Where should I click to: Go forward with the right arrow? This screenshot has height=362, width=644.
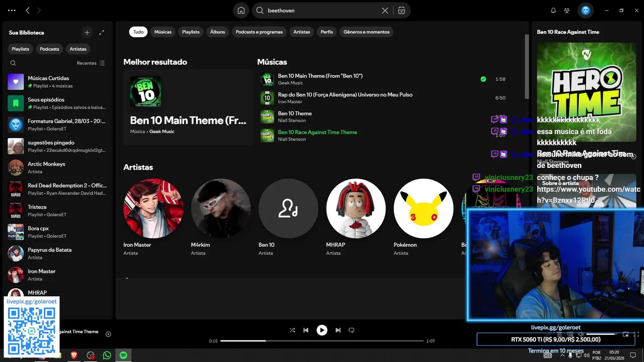[x=39, y=10]
